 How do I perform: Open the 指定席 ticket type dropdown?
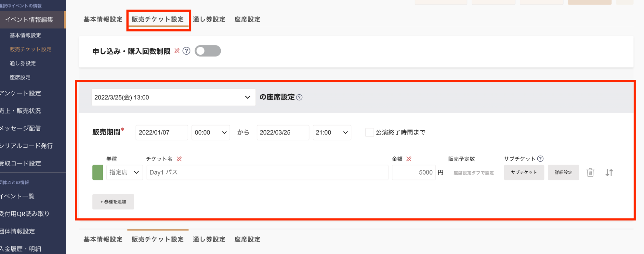coord(124,172)
